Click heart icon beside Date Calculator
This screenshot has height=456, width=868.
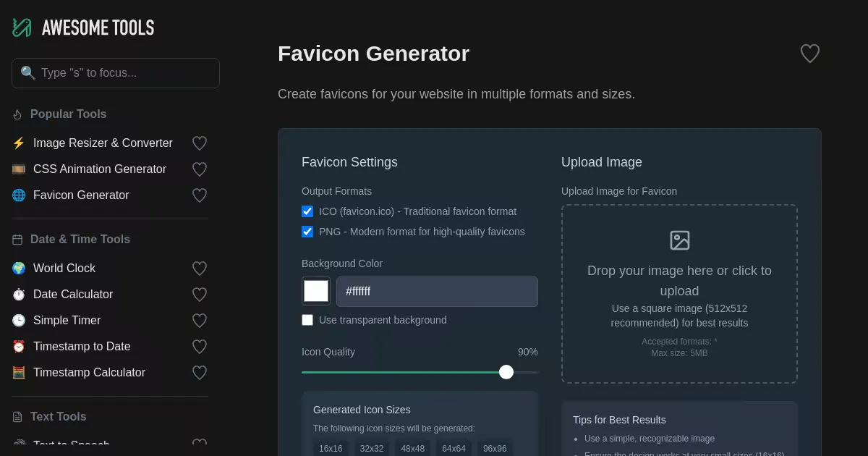point(200,295)
